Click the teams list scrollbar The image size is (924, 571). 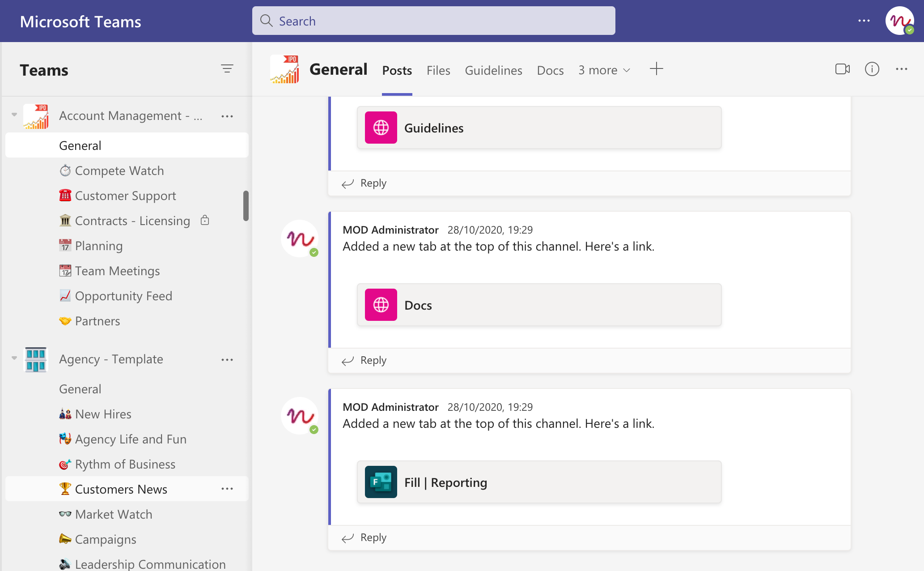tap(246, 206)
